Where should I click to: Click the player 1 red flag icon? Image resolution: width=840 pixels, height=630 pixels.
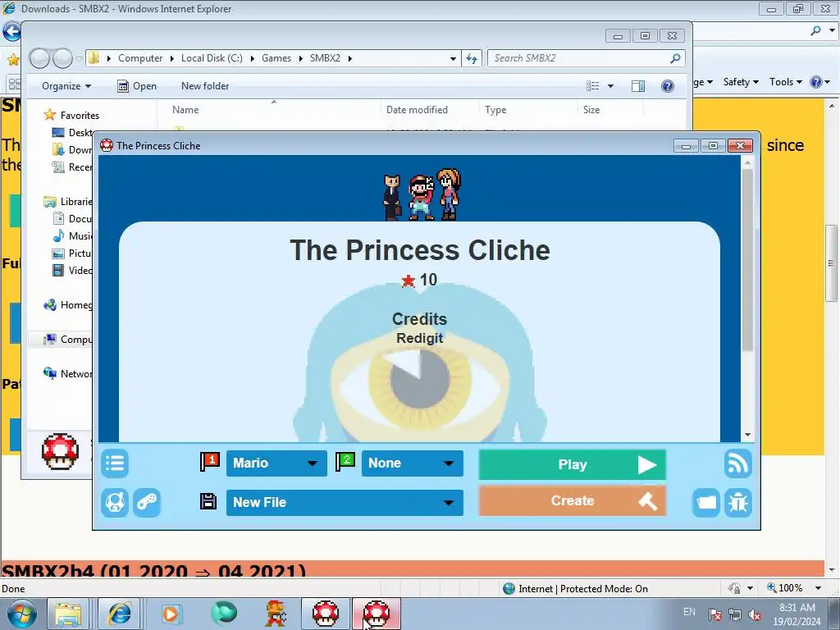pos(209,461)
